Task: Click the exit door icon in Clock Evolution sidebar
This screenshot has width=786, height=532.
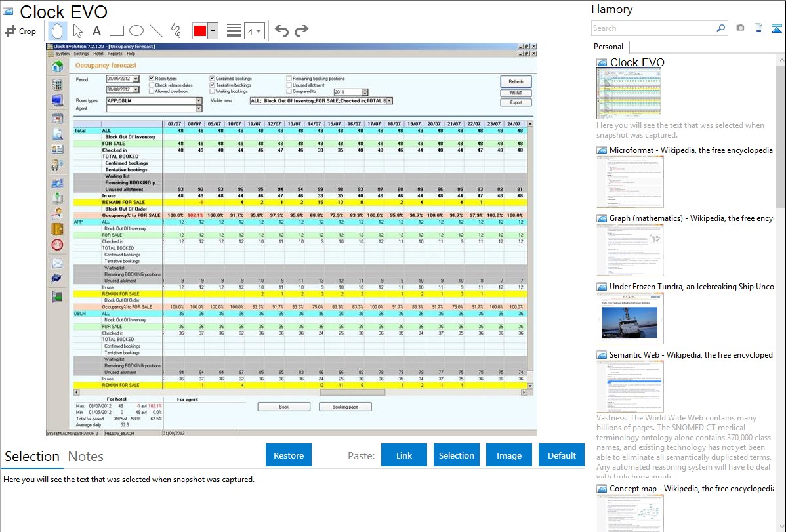Action: tap(58, 297)
